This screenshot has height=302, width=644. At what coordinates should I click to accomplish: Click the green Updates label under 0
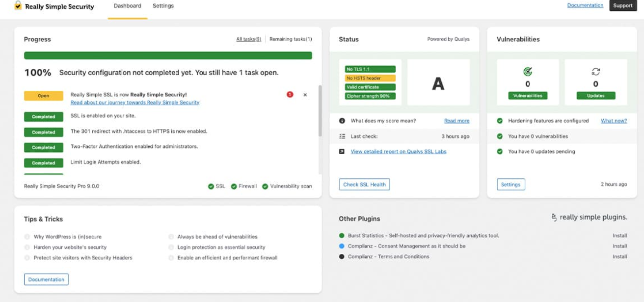[x=596, y=96]
